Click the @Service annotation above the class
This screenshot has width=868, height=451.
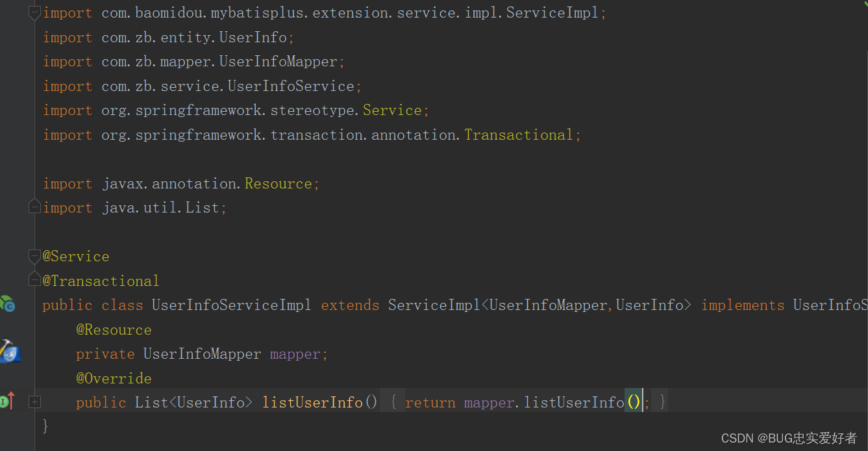[x=76, y=257]
